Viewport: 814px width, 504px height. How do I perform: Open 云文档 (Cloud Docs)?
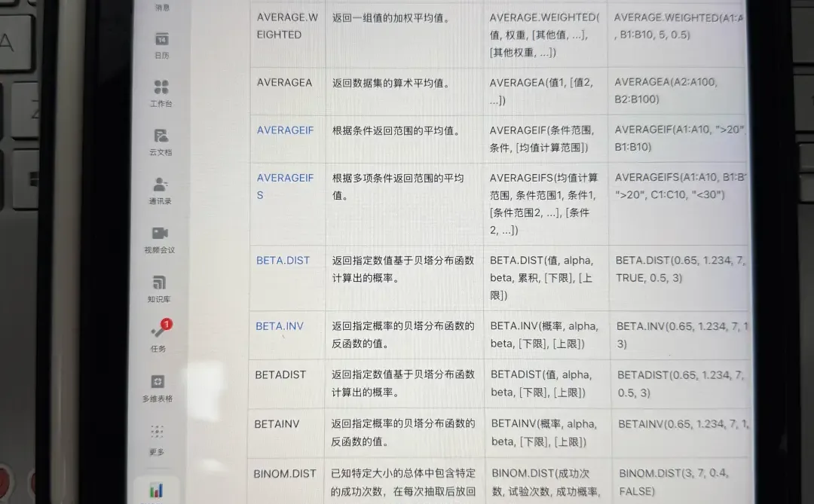159,139
